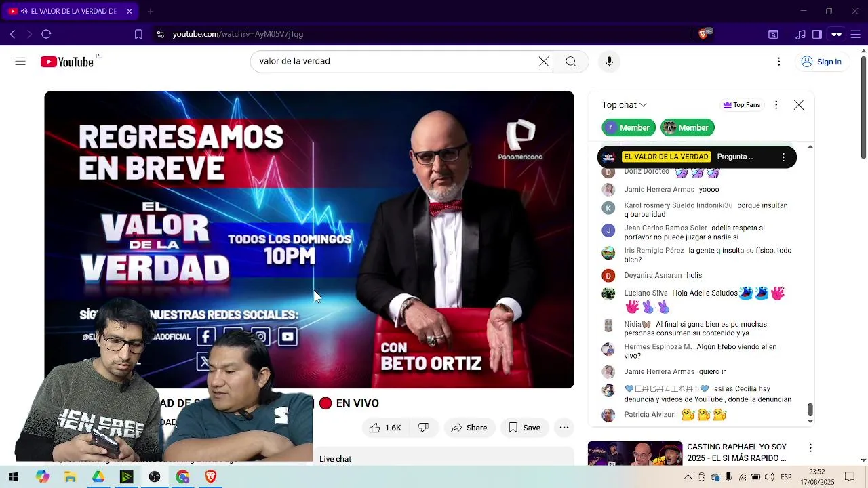Click chat author Karol rosmery Sueldo
Viewport: 868px width, 488px height.
coord(678,205)
